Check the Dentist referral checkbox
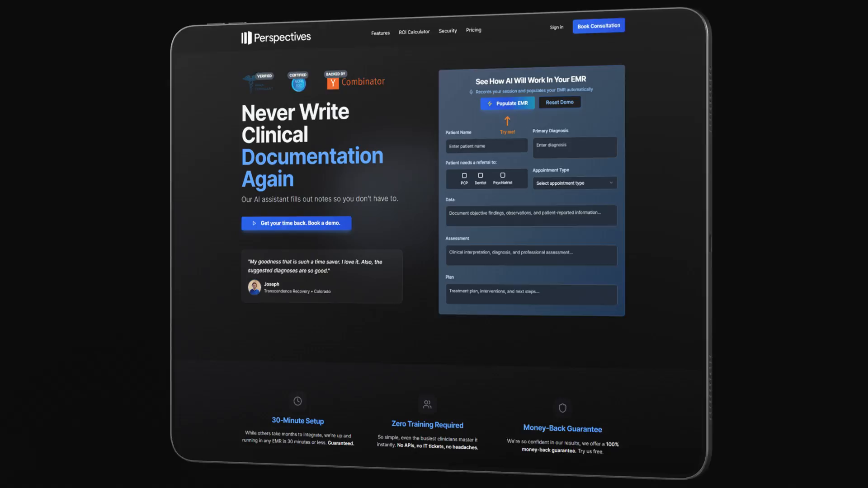The width and height of the screenshot is (868, 488). 480,175
